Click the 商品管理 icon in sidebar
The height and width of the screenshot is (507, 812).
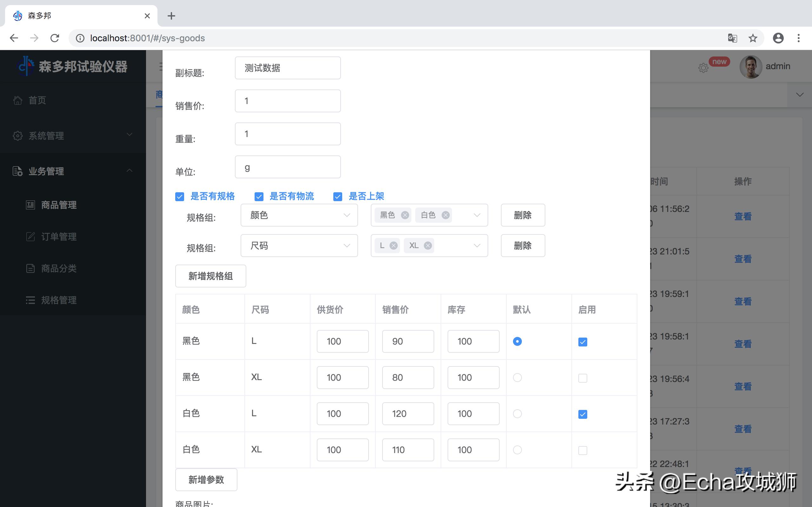[30, 205]
